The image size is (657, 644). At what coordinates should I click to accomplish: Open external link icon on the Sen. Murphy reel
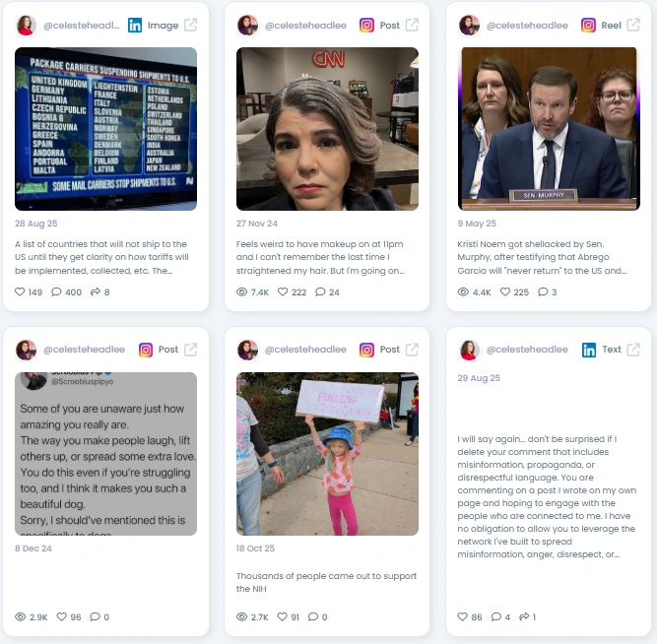coord(633,26)
